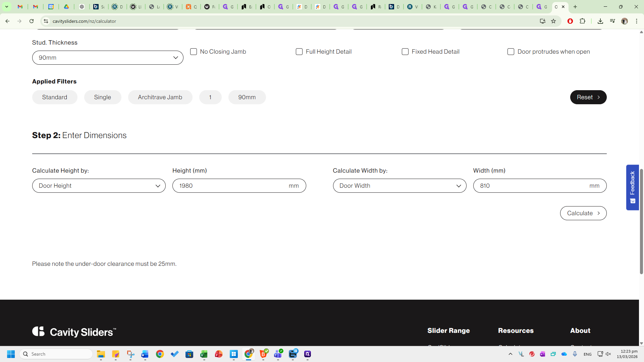
Task: Check Door protrudes when open option
Action: (511, 52)
